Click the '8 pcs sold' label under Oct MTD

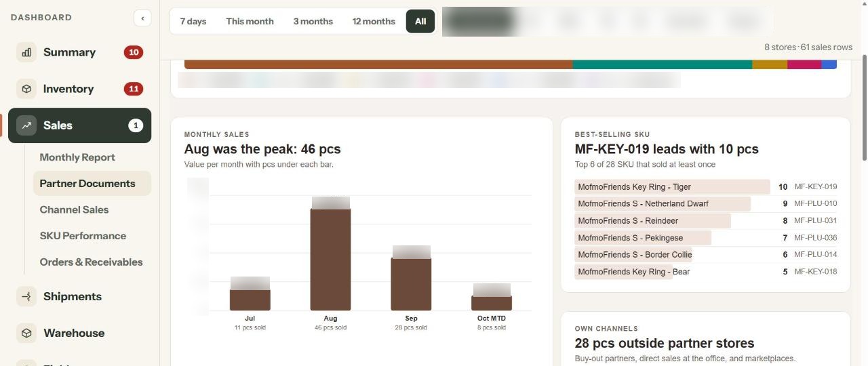point(492,327)
